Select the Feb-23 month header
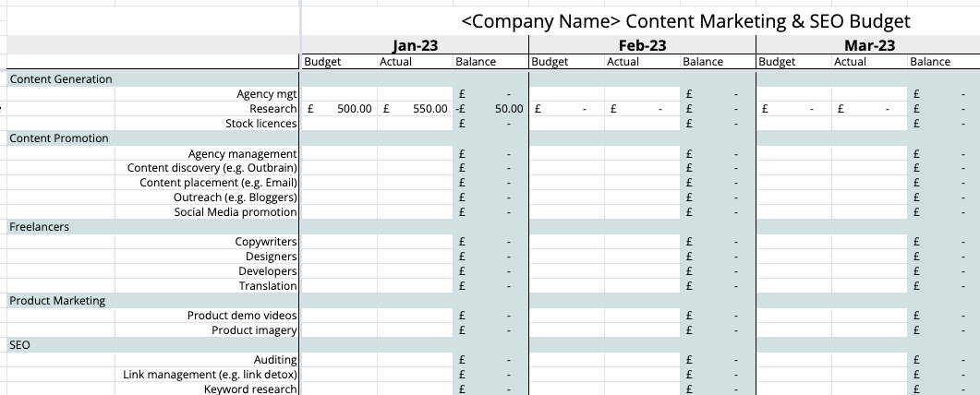Viewport: 980px width, 395px height. tap(642, 45)
